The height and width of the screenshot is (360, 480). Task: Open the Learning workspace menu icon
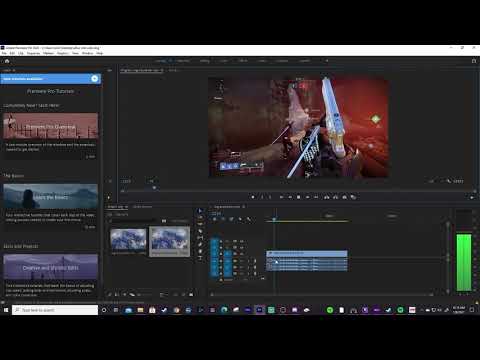click(x=171, y=61)
